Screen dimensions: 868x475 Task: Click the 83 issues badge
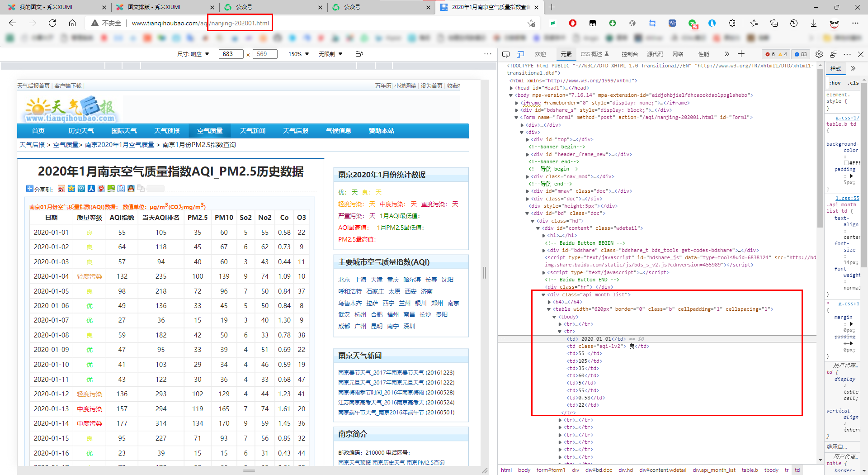(x=801, y=54)
